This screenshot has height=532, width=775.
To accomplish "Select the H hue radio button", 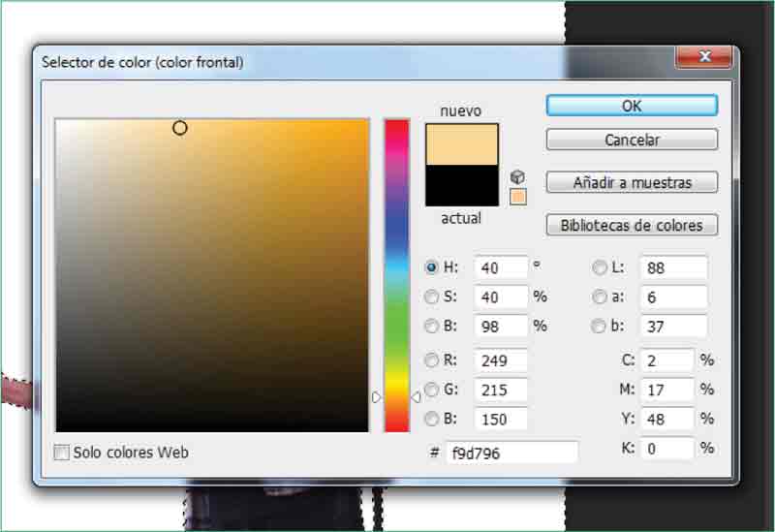I will click(x=432, y=267).
